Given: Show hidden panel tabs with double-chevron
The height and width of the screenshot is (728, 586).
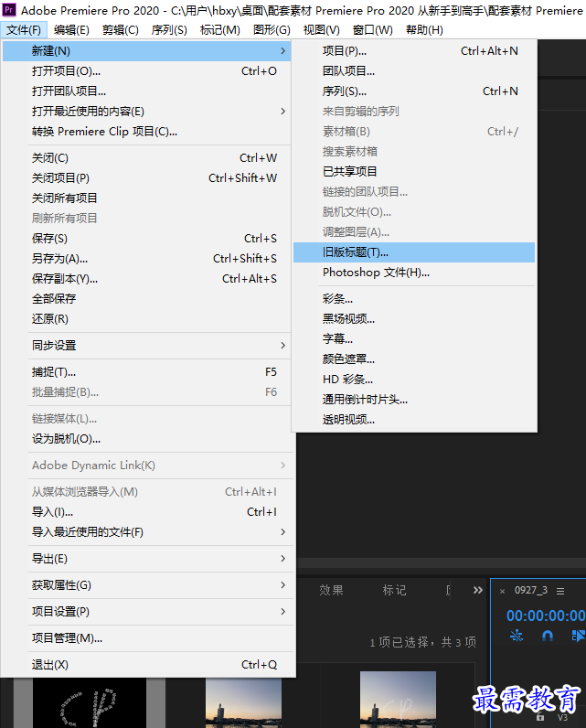Looking at the screenshot, I should (478, 590).
